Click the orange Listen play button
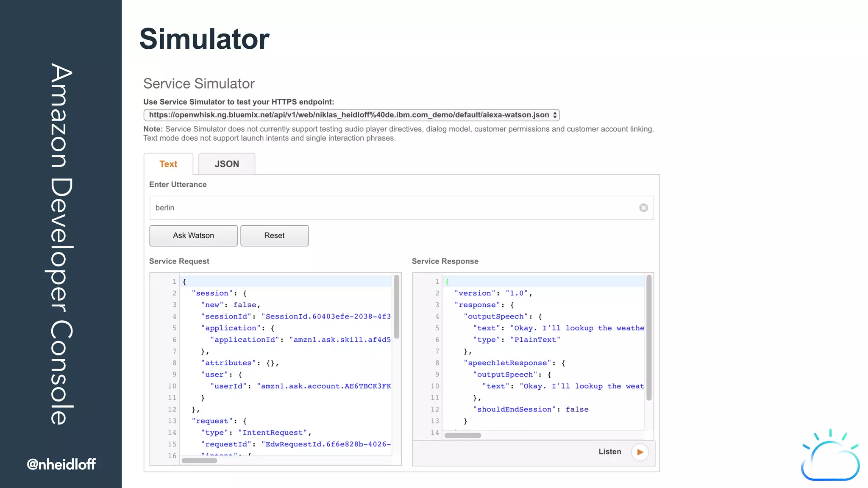The height and width of the screenshot is (488, 868). (x=640, y=452)
